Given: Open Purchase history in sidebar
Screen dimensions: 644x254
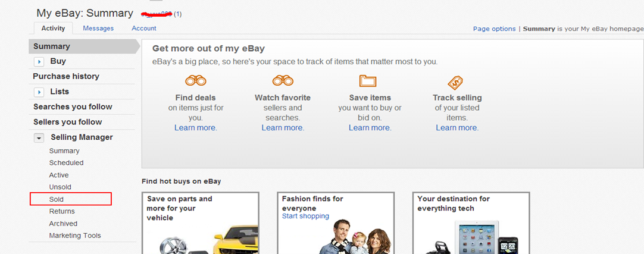Looking at the screenshot, I should click(x=66, y=76).
